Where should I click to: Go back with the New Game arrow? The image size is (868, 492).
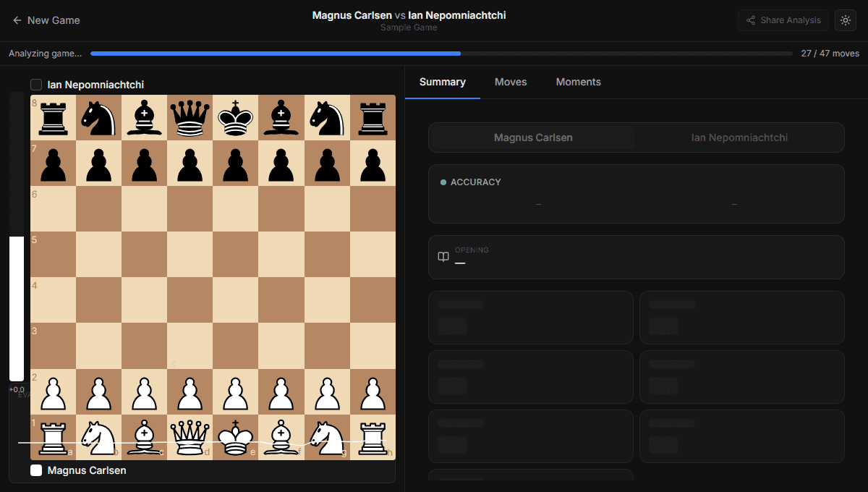46,20
